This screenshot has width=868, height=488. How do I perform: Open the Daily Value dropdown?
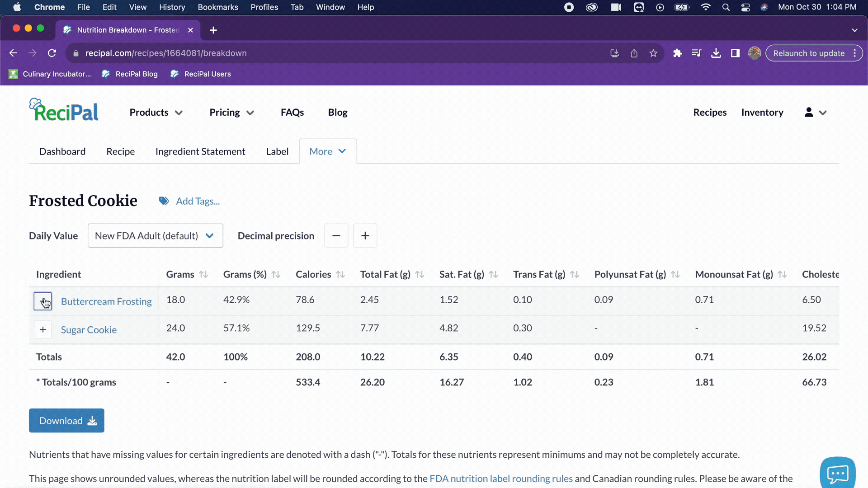coord(155,236)
